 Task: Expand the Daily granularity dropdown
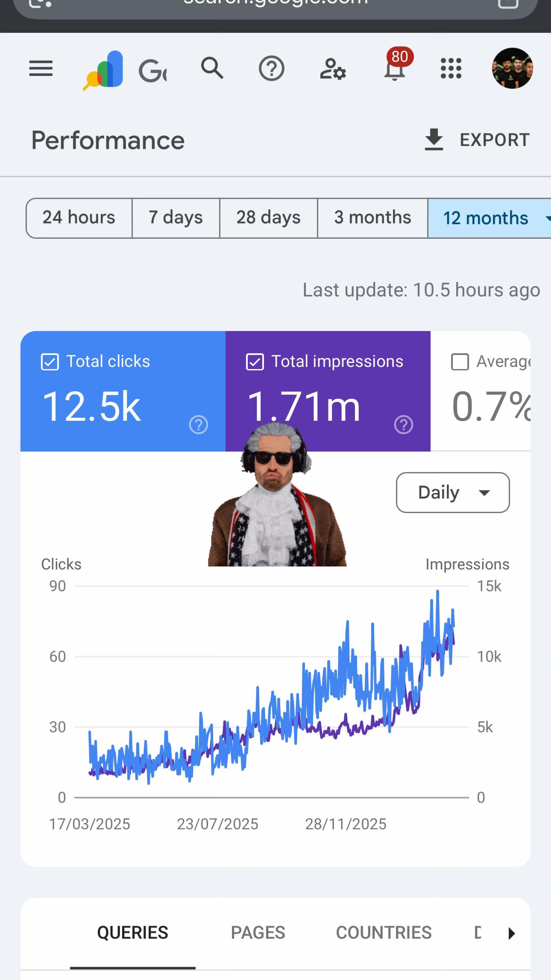[x=453, y=492]
